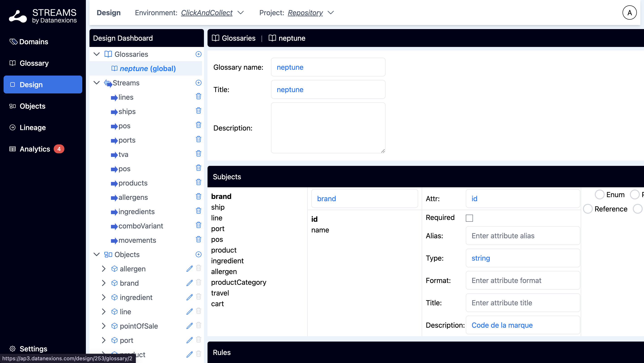Click the Alias attribute input field
Screen dimensions: 644x363
[523, 236]
